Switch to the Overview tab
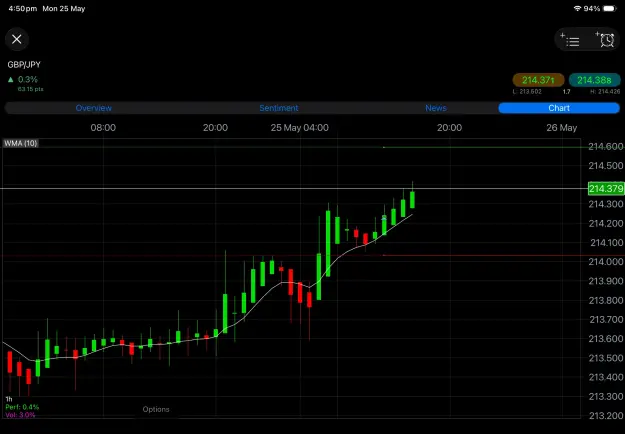 (x=94, y=108)
